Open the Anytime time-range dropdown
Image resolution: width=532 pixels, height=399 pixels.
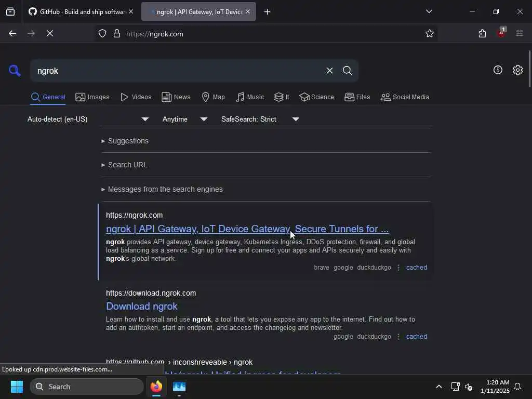pyautogui.click(x=185, y=119)
